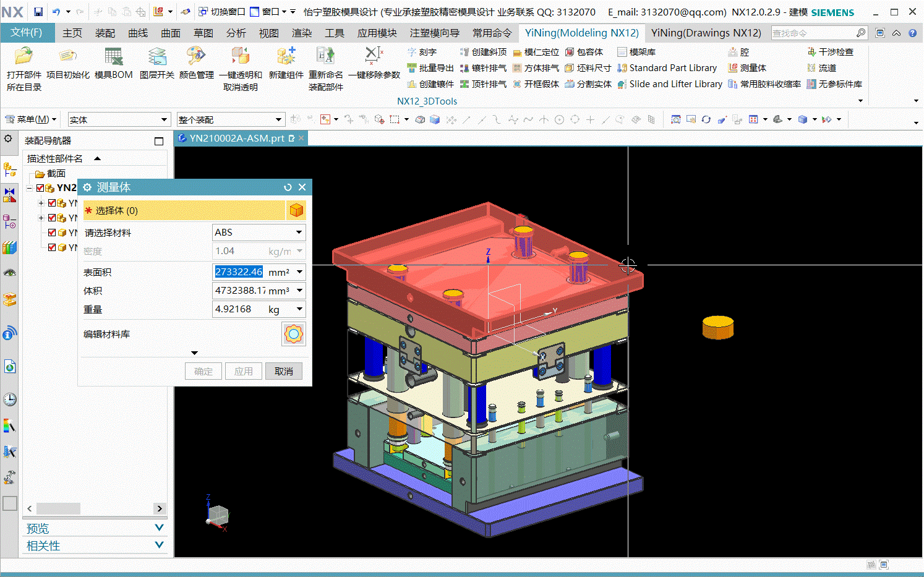This screenshot has width=924, height=577.
Task: Open 体积 unit dropdown
Action: coord(299,291)
